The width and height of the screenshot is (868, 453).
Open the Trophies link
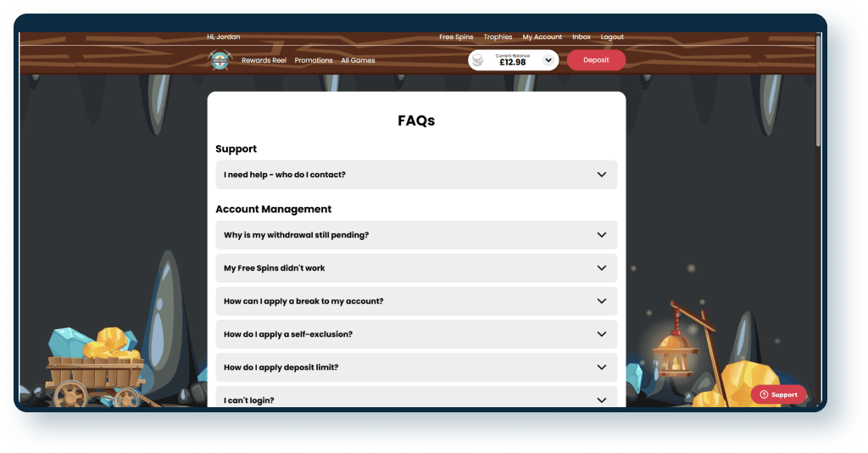tap(498, 37)
